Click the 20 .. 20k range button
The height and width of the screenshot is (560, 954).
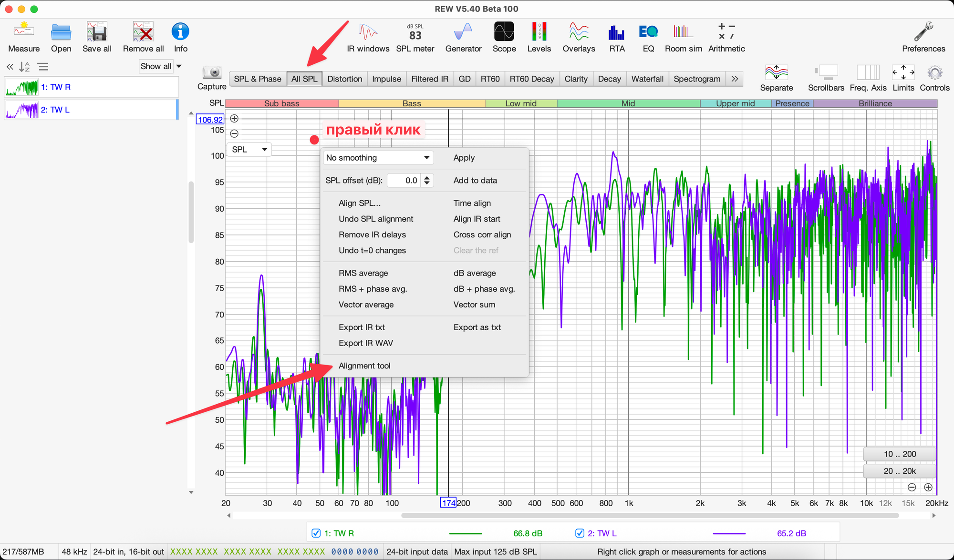pyautogui.click(x=899, y=471)
